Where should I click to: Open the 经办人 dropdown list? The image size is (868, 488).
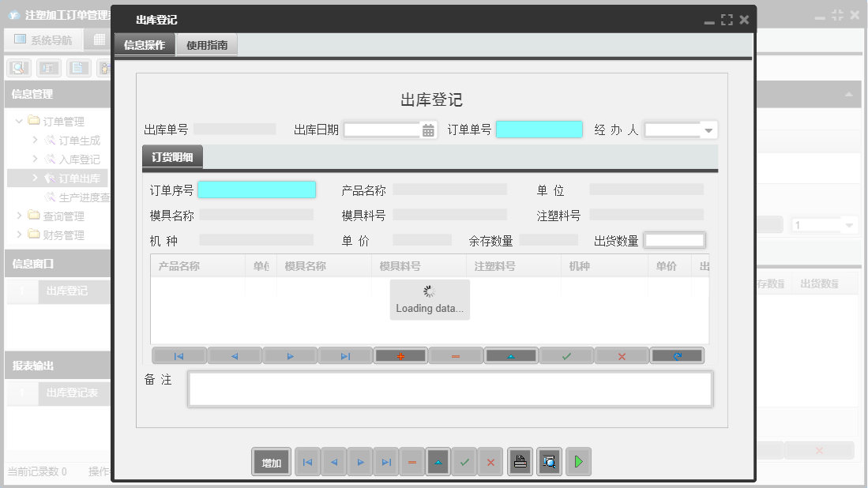[x=708, y=129]
